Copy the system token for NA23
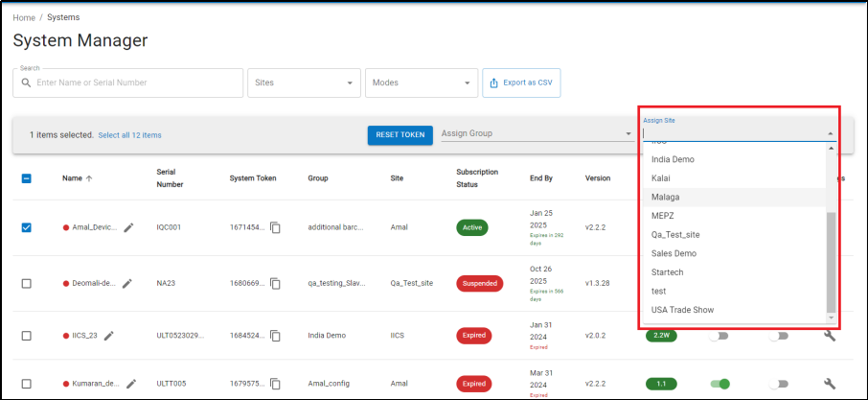Viewport: 868px width, 400px height. point(275,283)
